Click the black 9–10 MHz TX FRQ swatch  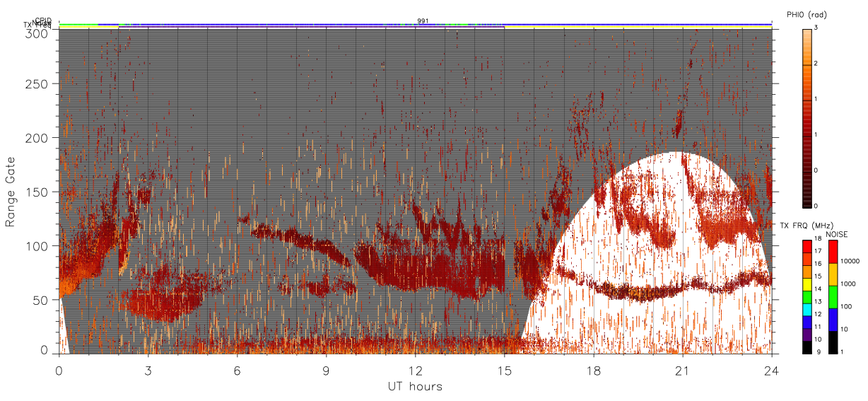[x=807, y=347]
